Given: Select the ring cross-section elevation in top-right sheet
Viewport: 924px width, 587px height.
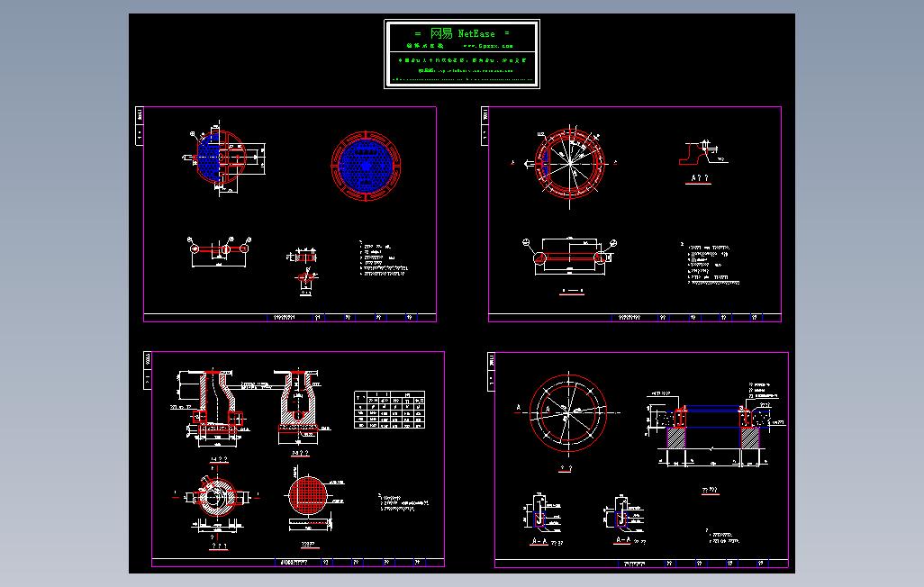Looking at the screenshot, I should [570, 257].
